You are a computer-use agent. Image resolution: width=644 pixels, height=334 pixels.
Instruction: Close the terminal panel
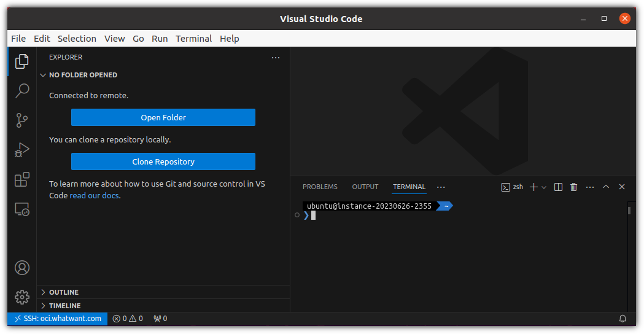[x=622, y=187]
